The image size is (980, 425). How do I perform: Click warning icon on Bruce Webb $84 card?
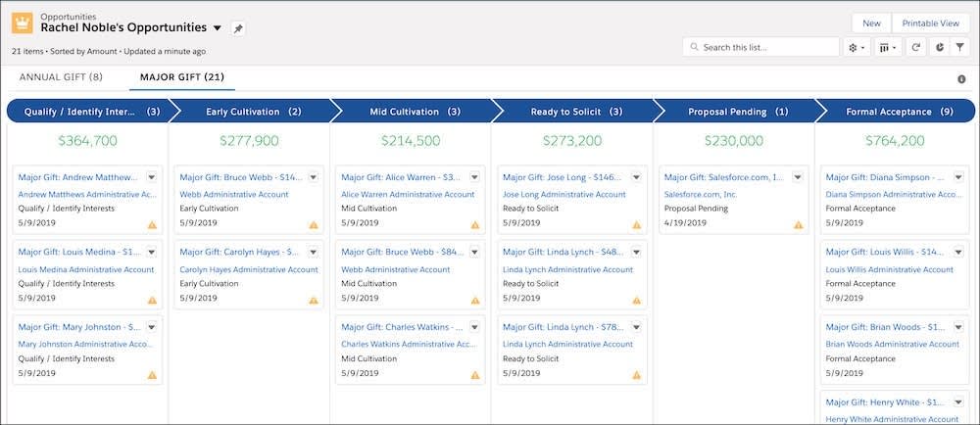coord(475,301)
